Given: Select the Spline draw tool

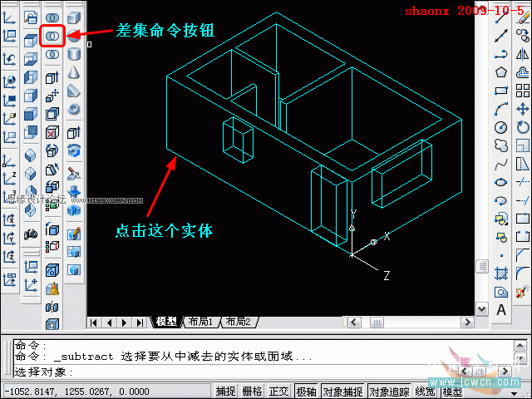Looking at the screenshot, I should [501, 165].
